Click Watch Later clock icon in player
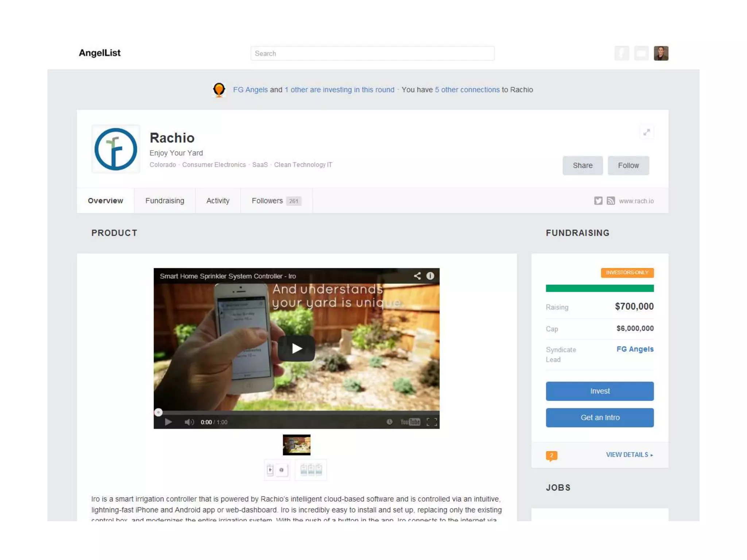747x560 pixels. coord(390,422)
